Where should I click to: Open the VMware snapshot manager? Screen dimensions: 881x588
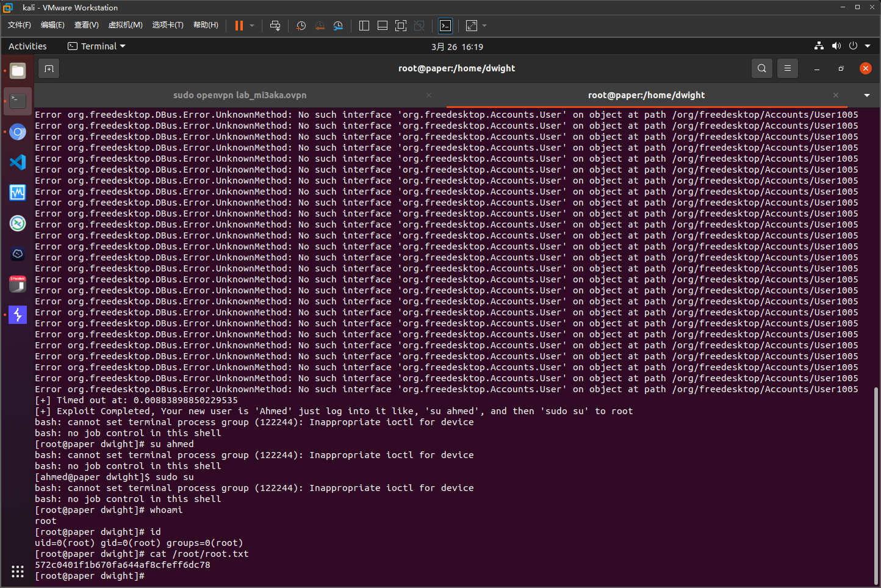(x=338, y=26)
